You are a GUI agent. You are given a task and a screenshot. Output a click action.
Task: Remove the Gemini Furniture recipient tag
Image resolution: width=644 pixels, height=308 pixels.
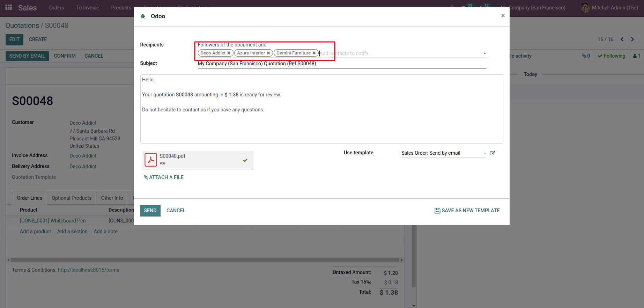tap(314, 53)
